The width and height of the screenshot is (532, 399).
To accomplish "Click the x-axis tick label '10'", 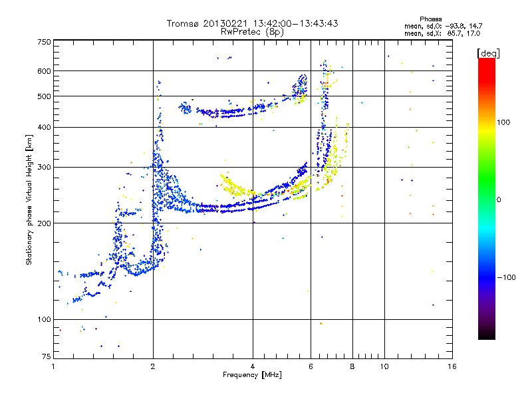I will pyautogui.click(x=384, y=366).
